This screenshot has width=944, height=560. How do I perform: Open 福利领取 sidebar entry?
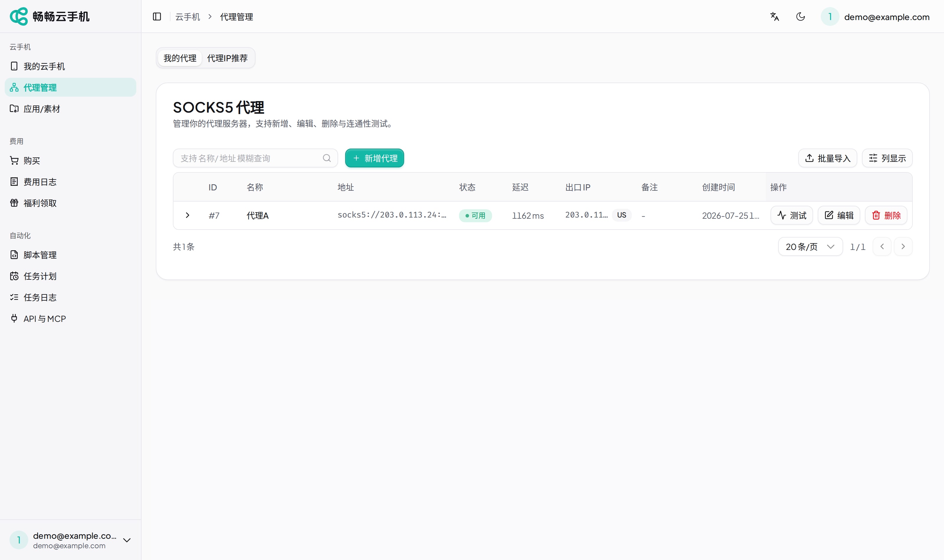70,203
